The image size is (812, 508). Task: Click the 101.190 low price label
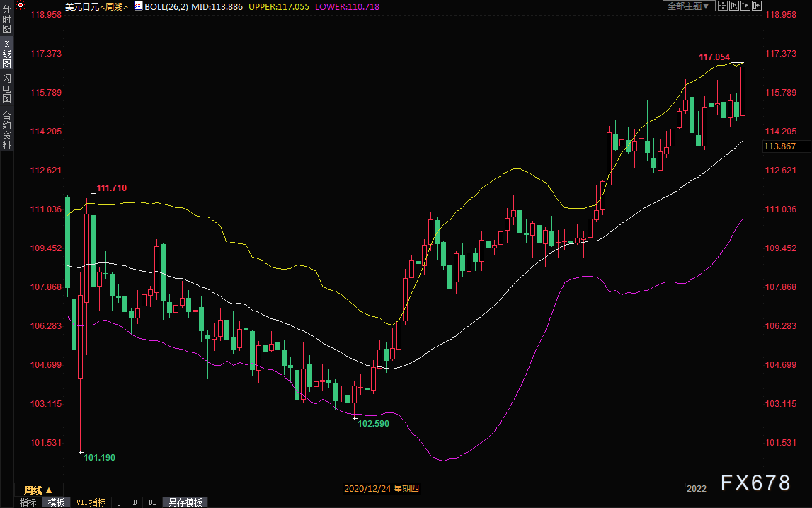(99, 458)
